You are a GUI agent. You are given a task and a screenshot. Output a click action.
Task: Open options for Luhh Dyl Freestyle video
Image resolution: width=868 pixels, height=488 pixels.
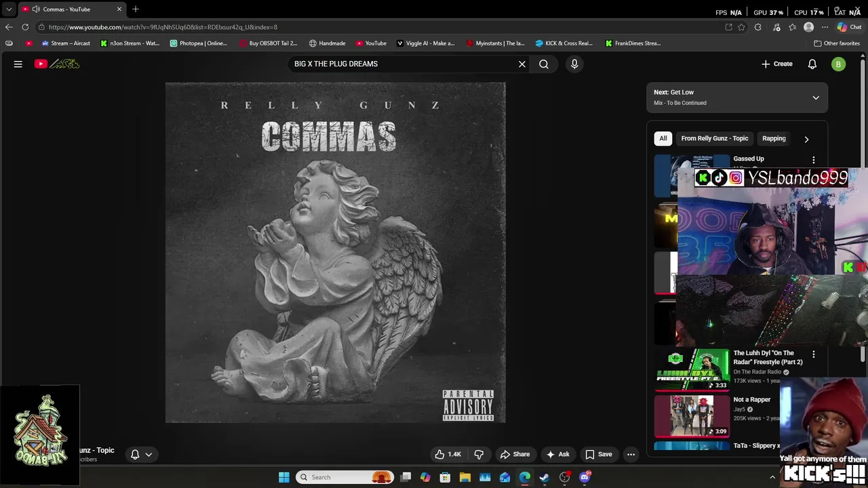click(x=814, y=354)
